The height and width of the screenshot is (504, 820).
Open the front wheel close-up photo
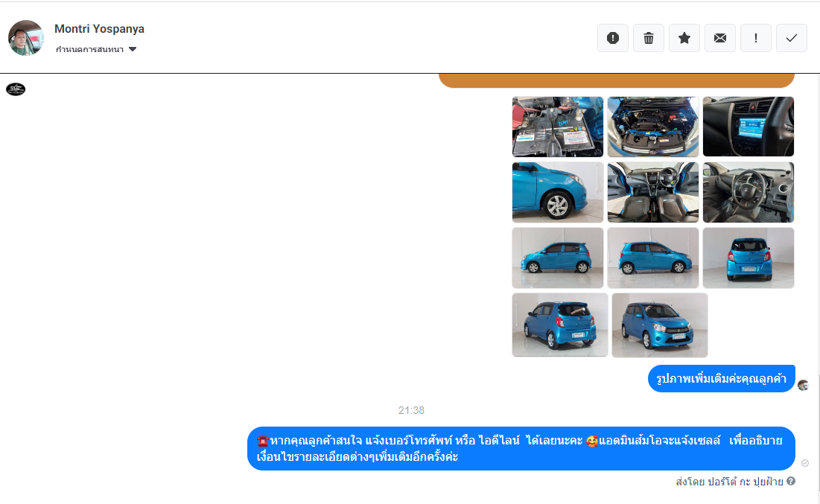coord(558,192)
